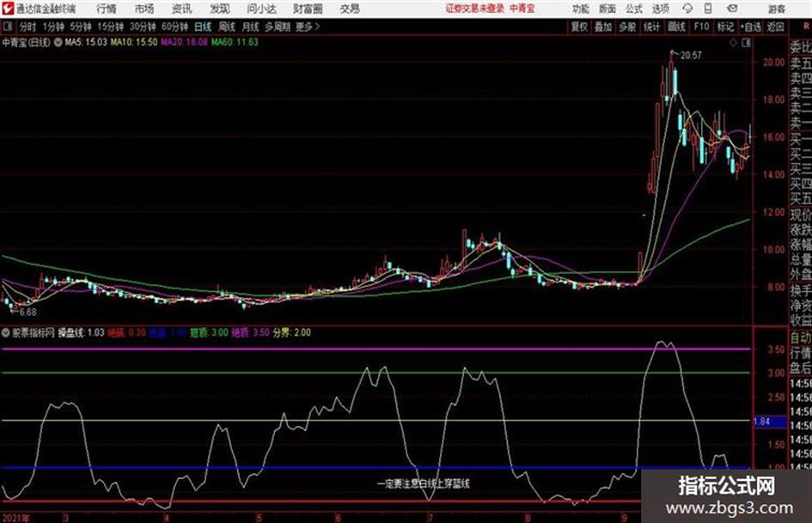Click the 中青宝 stock name in title bar
The width and height of the screenshot is (812, 523).
(522, 9)
